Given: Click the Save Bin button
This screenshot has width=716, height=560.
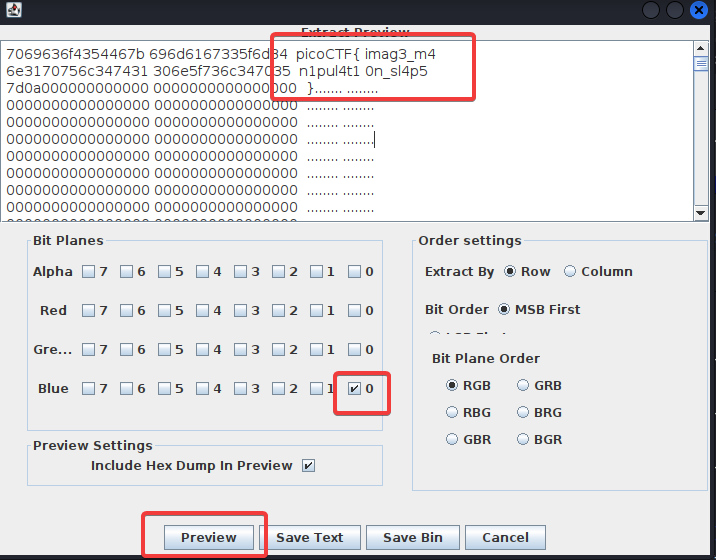Looking at the screenshot, I should (x=413, y=538).
